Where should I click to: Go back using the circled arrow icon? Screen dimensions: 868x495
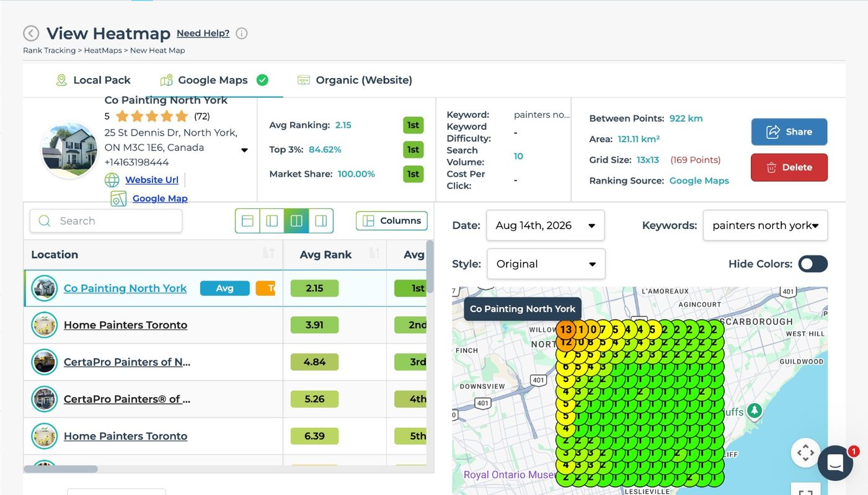pos(31,33)
